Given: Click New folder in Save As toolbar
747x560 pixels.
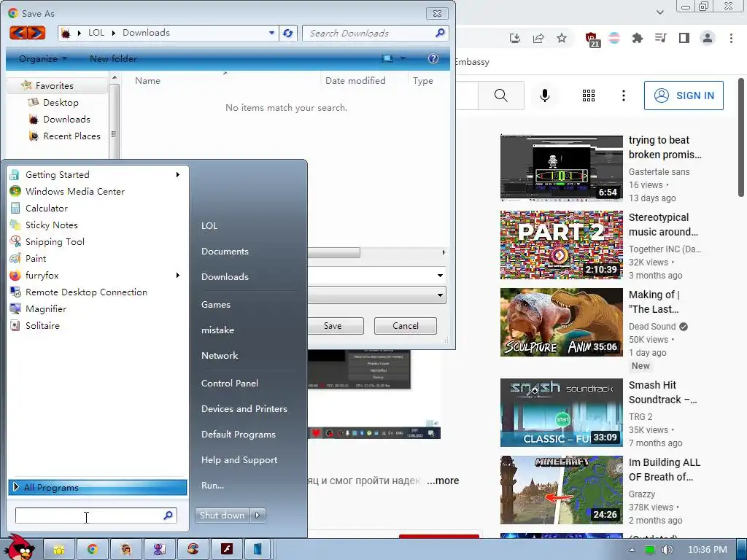Looking at the screenshot, I should click(113, 58).
